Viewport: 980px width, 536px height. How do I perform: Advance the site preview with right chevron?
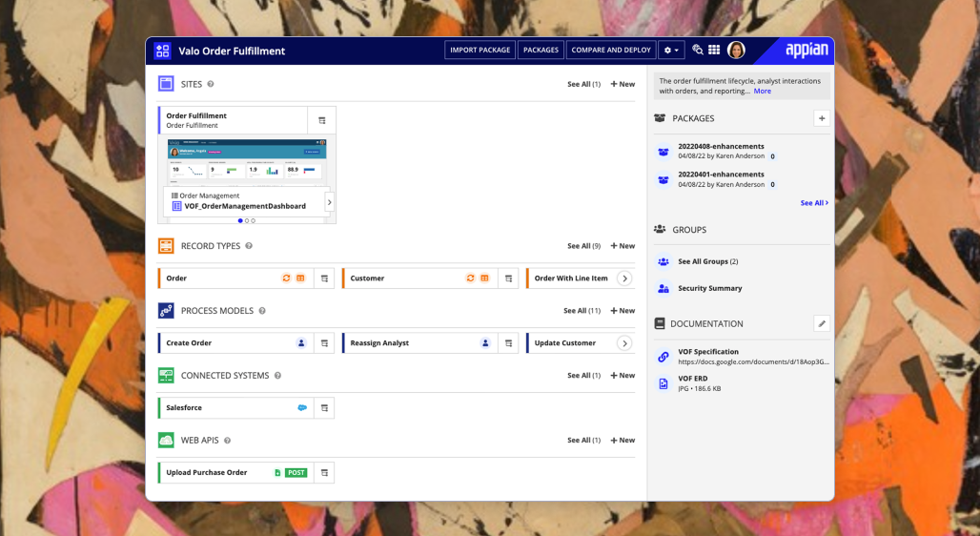tap(329, 202)
